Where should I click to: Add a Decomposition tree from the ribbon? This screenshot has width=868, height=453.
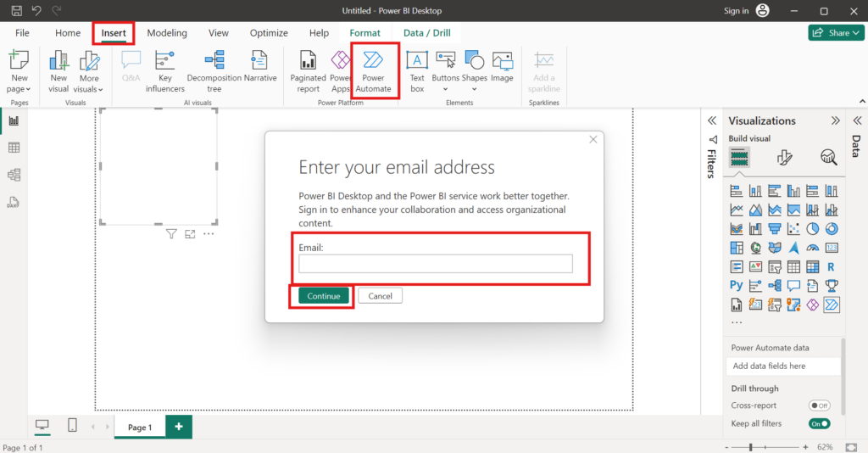[x=214, y=71]
